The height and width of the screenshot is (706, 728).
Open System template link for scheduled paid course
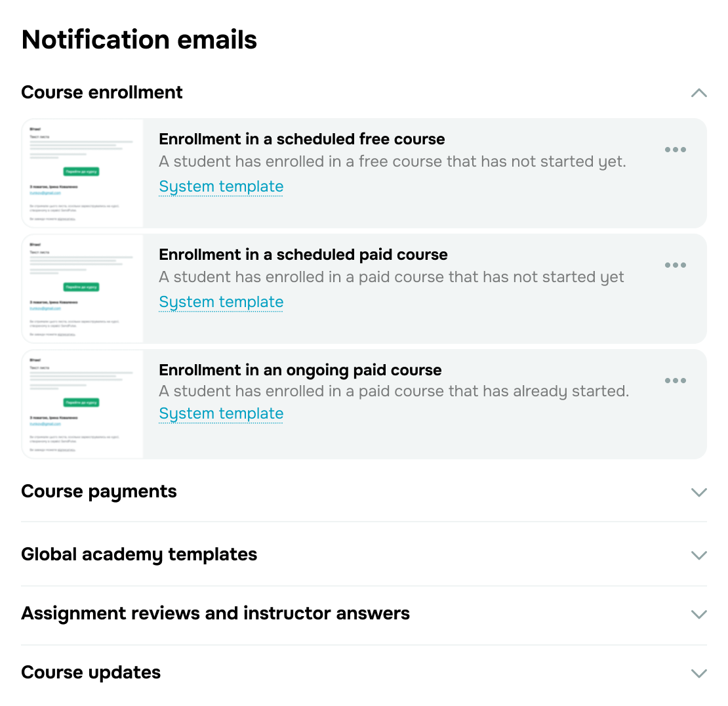[221, 302]
